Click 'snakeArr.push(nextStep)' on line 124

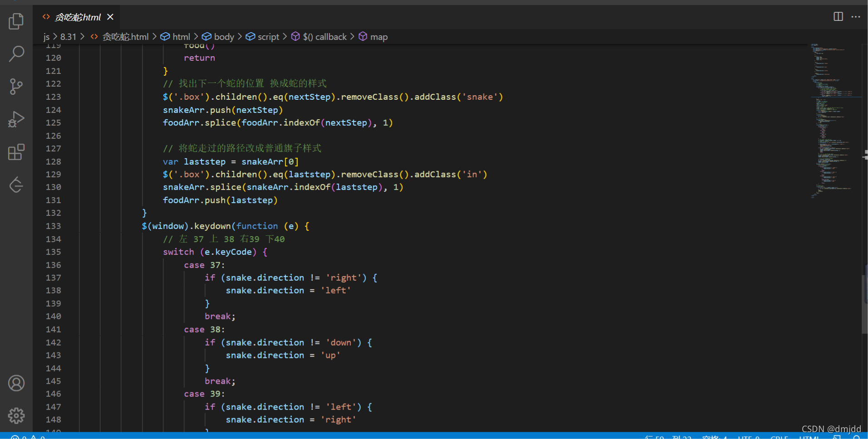coord(223,110)
